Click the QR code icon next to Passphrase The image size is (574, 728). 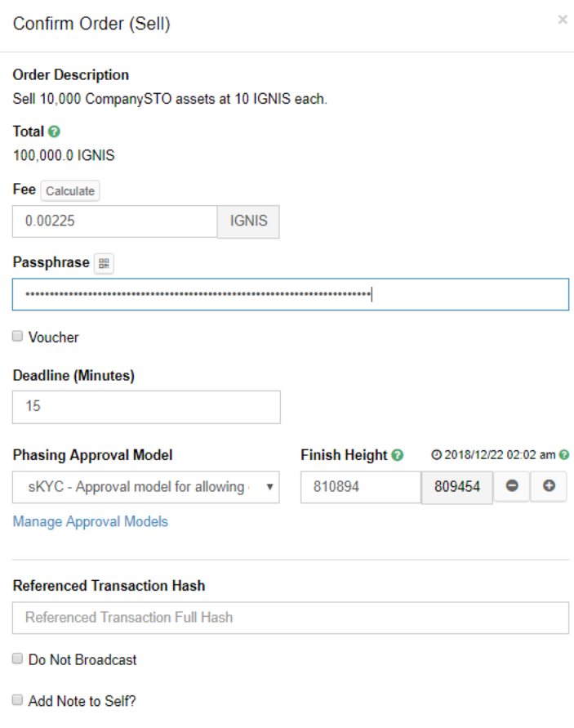pos(105,263)
